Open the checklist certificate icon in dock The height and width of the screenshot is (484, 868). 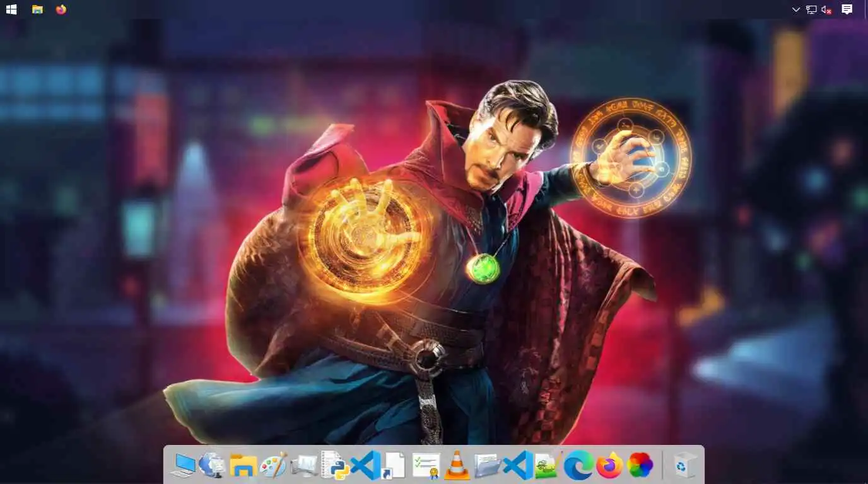426,466
